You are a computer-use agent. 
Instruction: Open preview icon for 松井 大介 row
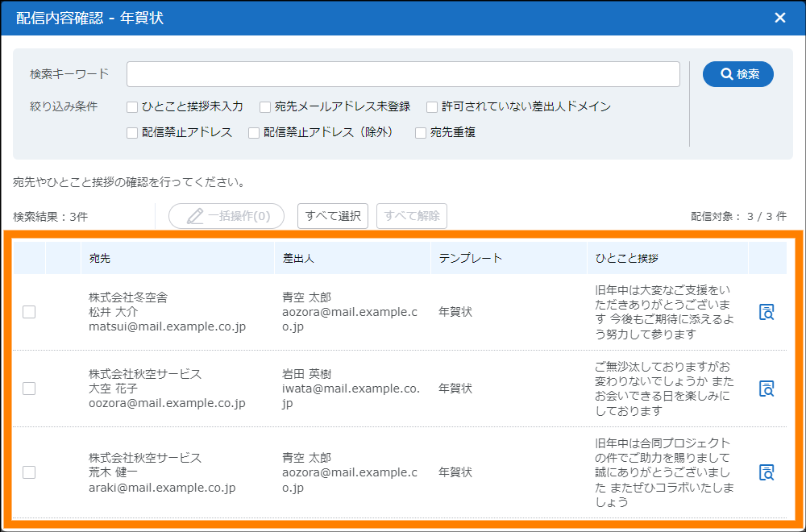click(767, 313)
